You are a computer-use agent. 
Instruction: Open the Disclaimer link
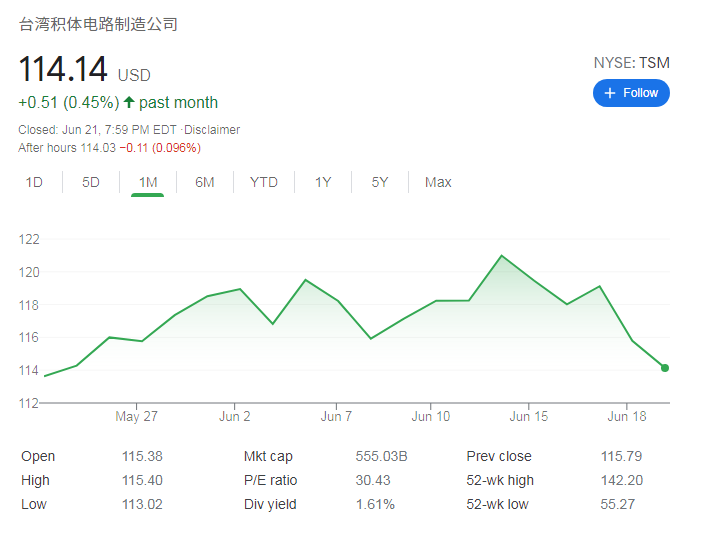(x=213, y=130)
